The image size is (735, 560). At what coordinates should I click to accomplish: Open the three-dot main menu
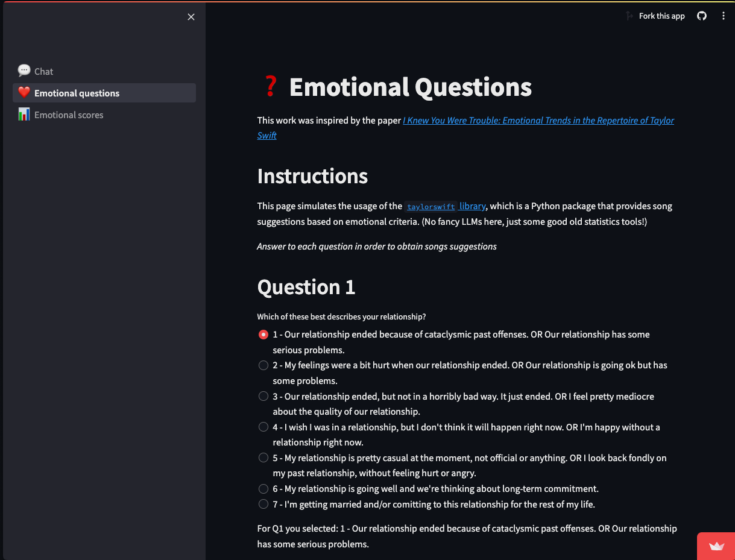click(724, 16)
